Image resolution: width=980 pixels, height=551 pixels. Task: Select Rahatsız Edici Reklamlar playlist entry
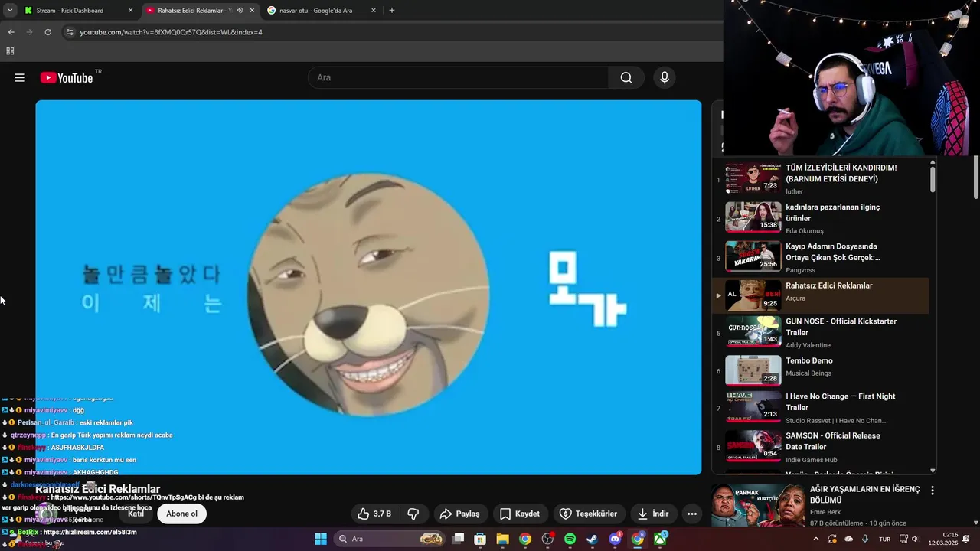pyautogui.click(x=821, y=295)
